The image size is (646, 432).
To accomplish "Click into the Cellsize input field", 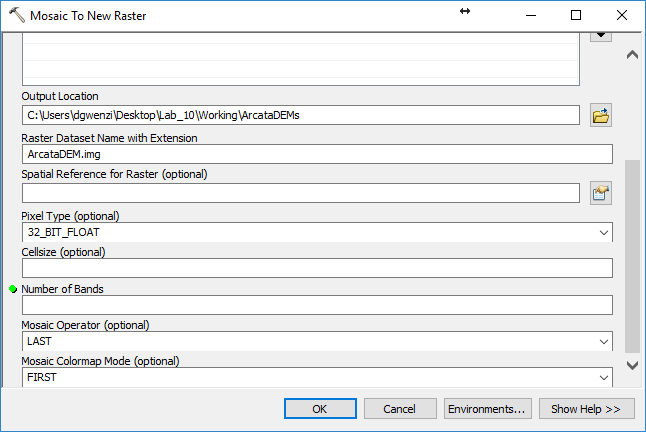I will tap(317, 268).
